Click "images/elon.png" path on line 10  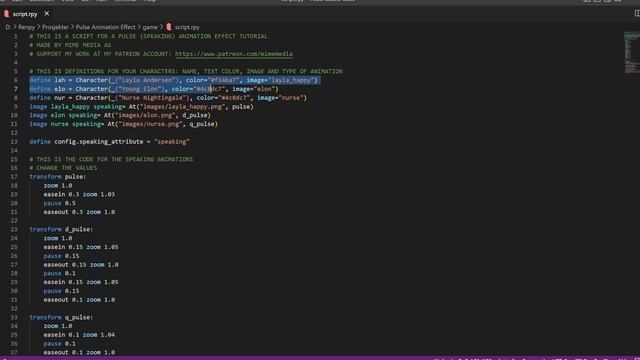tap(144, 115)
